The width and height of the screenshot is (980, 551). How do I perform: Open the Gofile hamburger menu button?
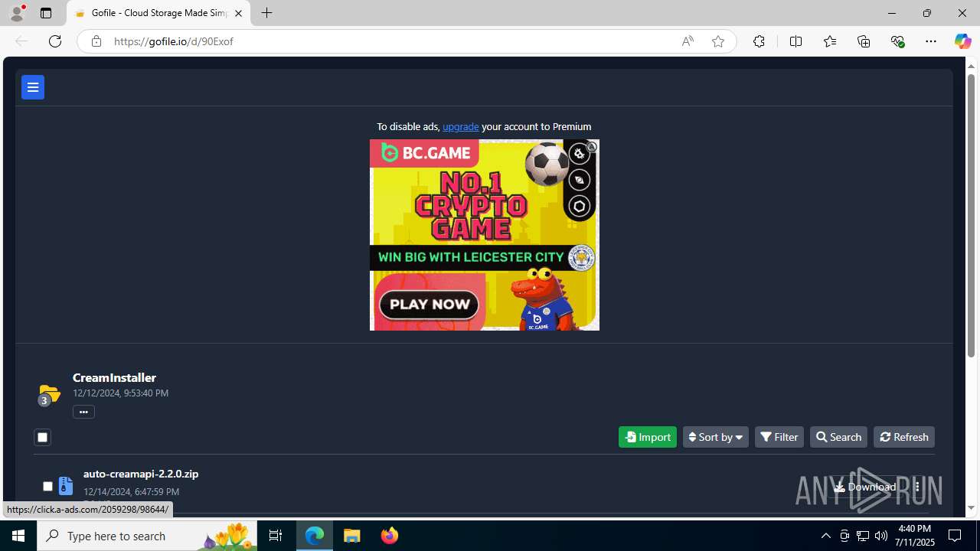tap(33, 87)
